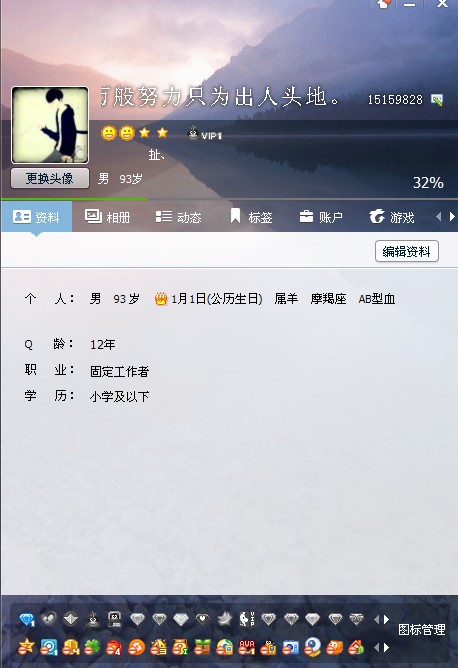The height and width of the screenshot is (668, 458).
Task: Click the NBA VIP icon
Action: 247,619
